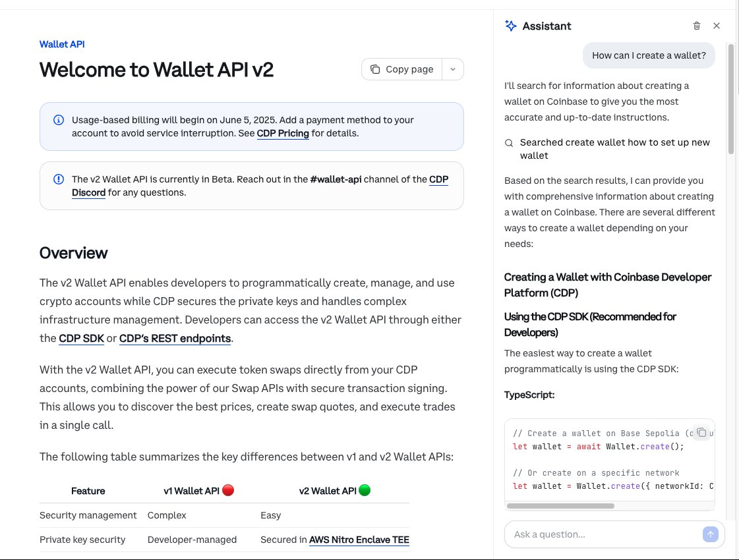Visit the CDP's REST endpoints link

coord(175,339)
